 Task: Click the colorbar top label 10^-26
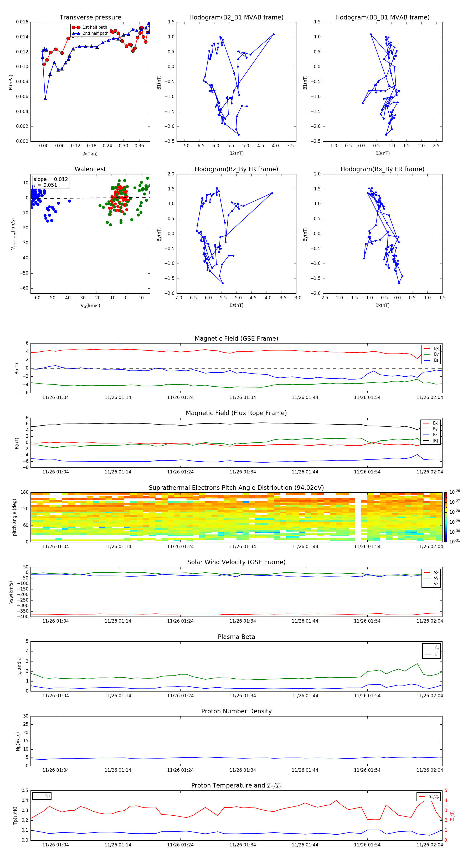(x=455, y=492)
